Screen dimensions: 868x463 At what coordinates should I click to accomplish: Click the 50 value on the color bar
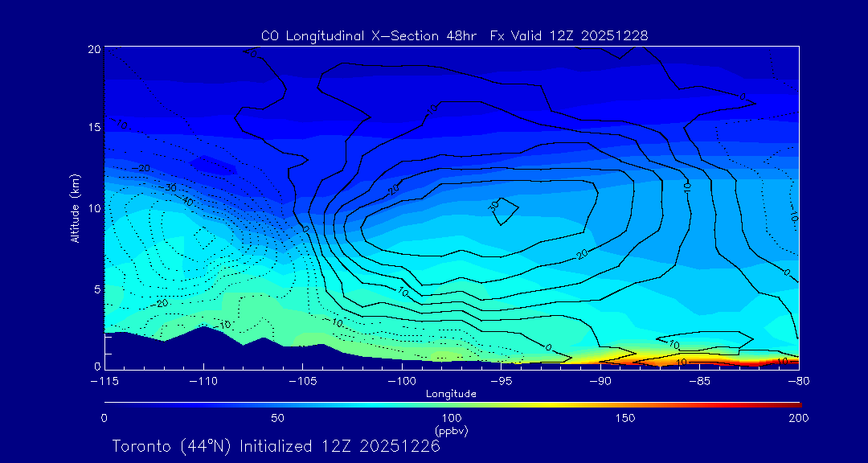277,418
